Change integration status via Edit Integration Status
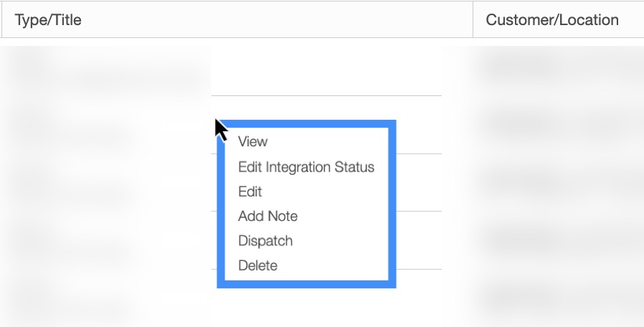 tap(306, 167)
